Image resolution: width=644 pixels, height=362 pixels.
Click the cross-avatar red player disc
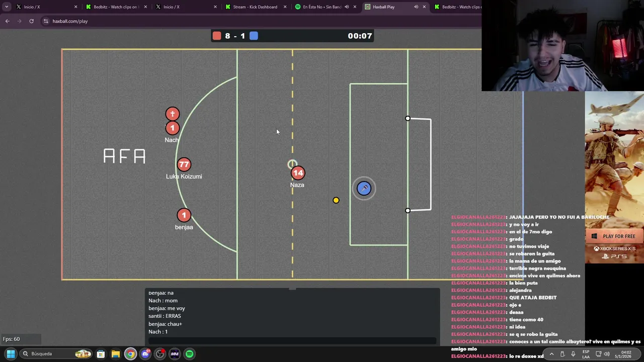(172, 114)
